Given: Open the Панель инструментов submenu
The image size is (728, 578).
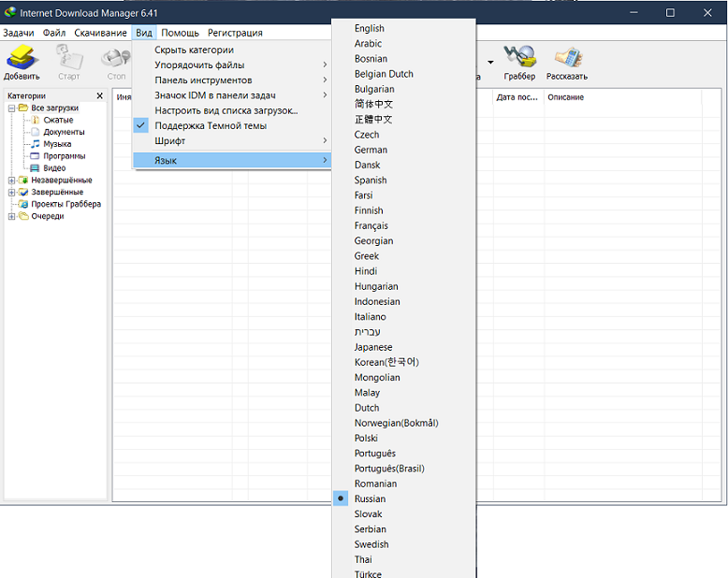Looking at the screenshot, I should click(232, 80).
